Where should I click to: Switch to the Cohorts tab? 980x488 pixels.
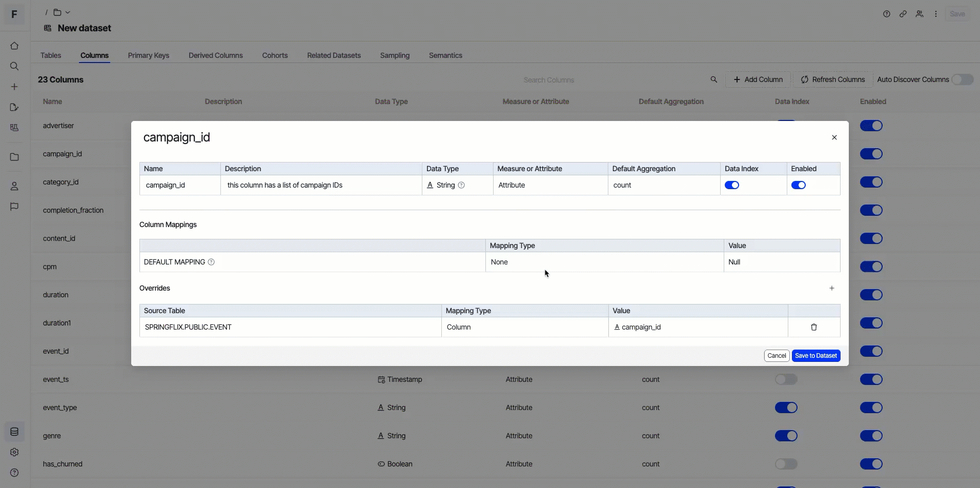pos(275,55)
